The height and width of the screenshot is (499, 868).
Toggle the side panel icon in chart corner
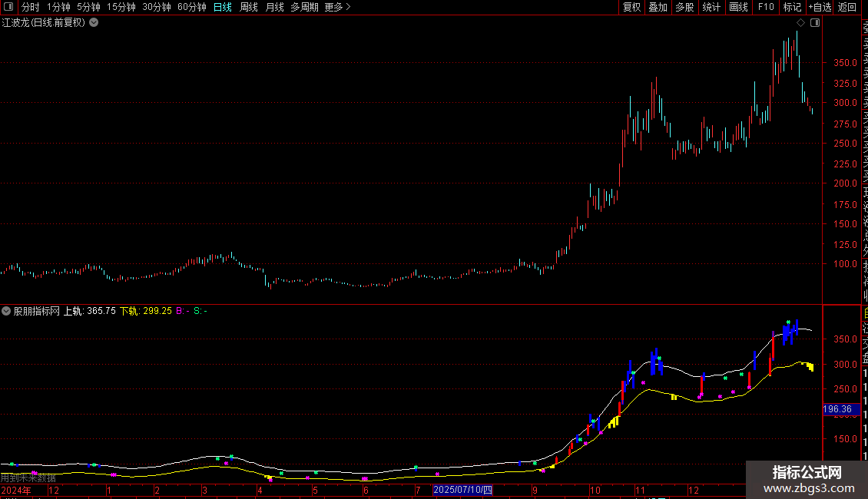815,23
